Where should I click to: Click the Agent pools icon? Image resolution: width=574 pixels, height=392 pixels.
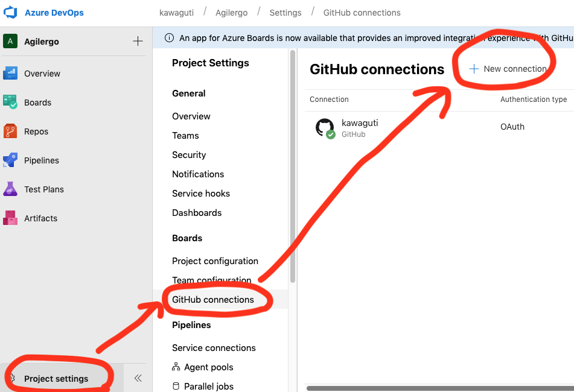click(176, 367)
